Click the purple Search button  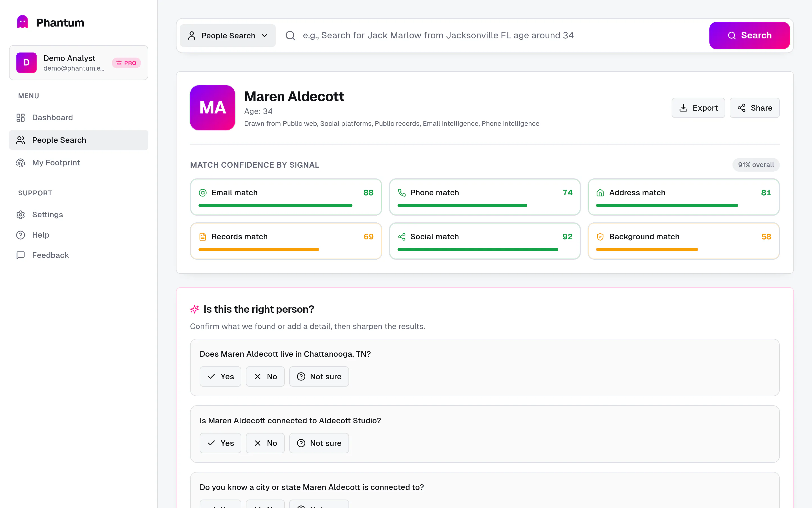tap(749, 36)
